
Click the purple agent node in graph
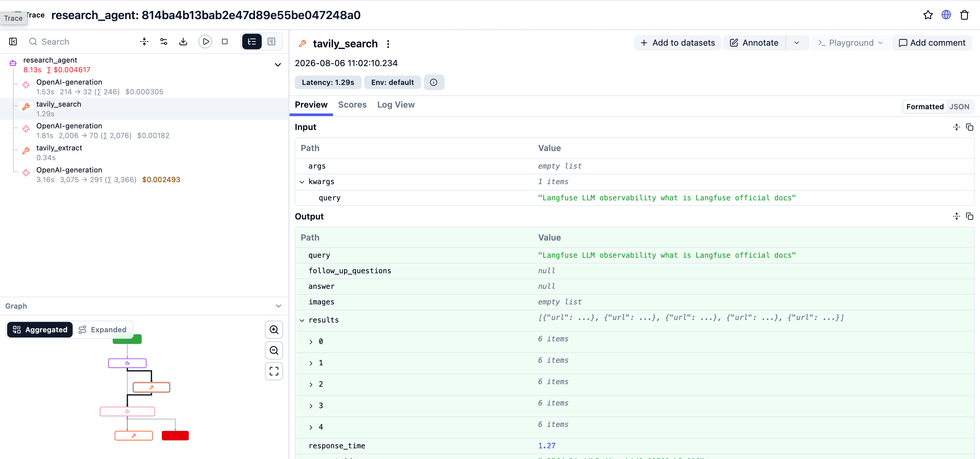pyautogui.click(x=127, y=363)
